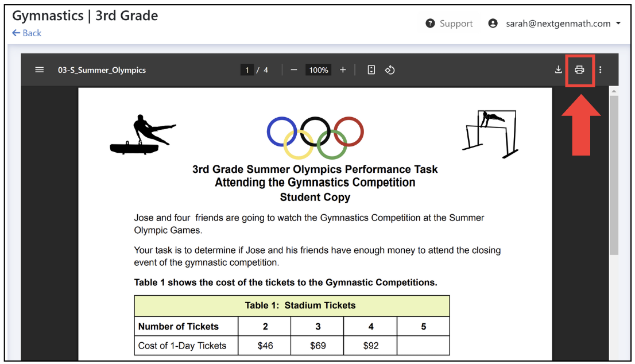Click the user account avatar icon
This screenshot has height=364, width=635.
tap(493, 24)
